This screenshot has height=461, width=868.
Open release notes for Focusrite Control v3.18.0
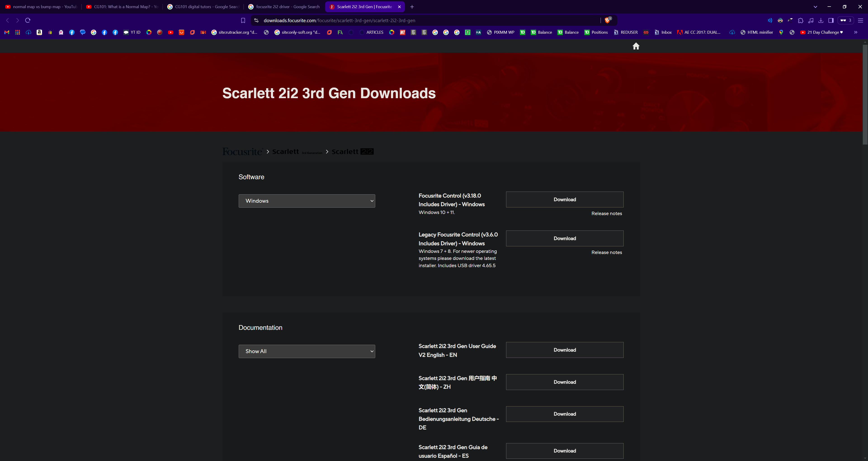tap(606, 214)
